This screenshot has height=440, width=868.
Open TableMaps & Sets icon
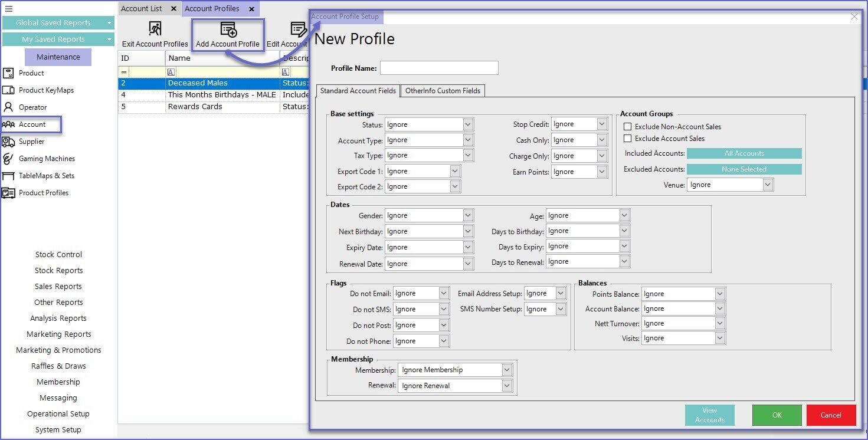click(8, 176)
